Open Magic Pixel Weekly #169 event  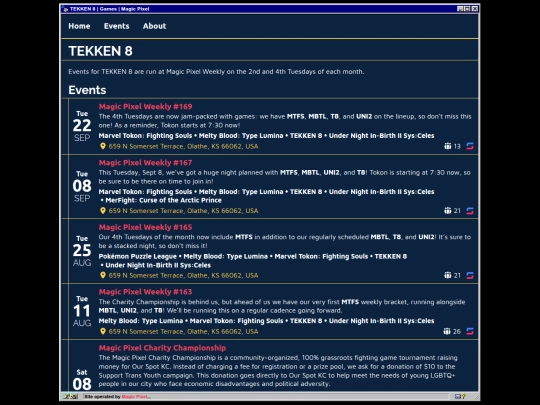[145, 106]
